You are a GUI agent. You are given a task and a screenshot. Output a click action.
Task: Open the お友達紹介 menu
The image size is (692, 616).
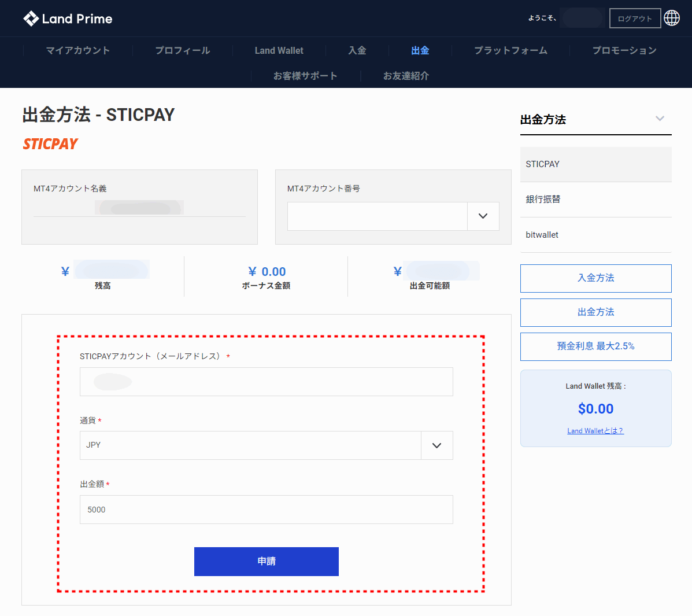coord(406,76)
